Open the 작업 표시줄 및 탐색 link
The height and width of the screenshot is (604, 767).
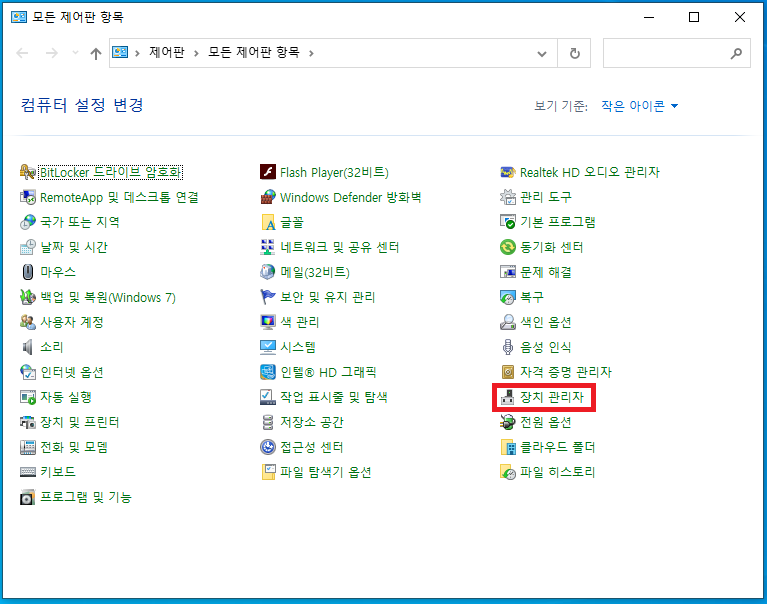pyautogui.click(x=334, y=397)
